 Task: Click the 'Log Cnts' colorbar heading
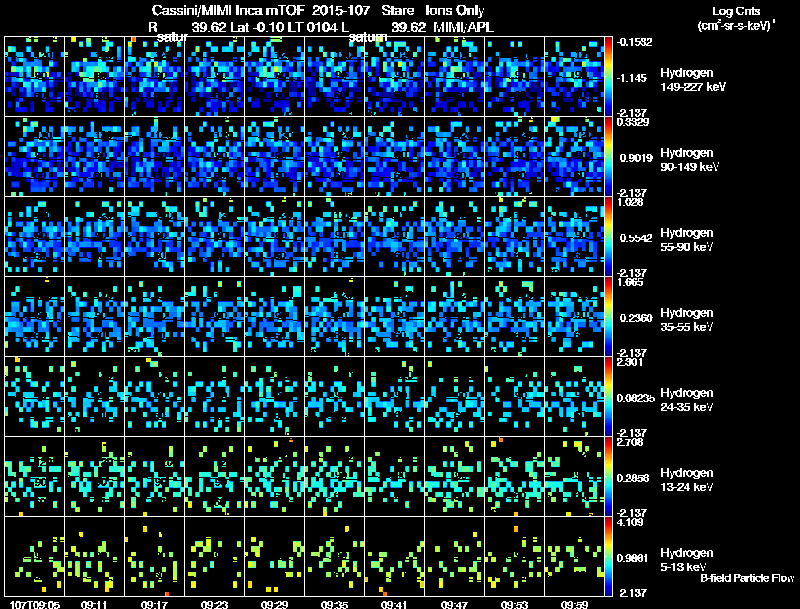pyautogui.click(x=736, y=11)
